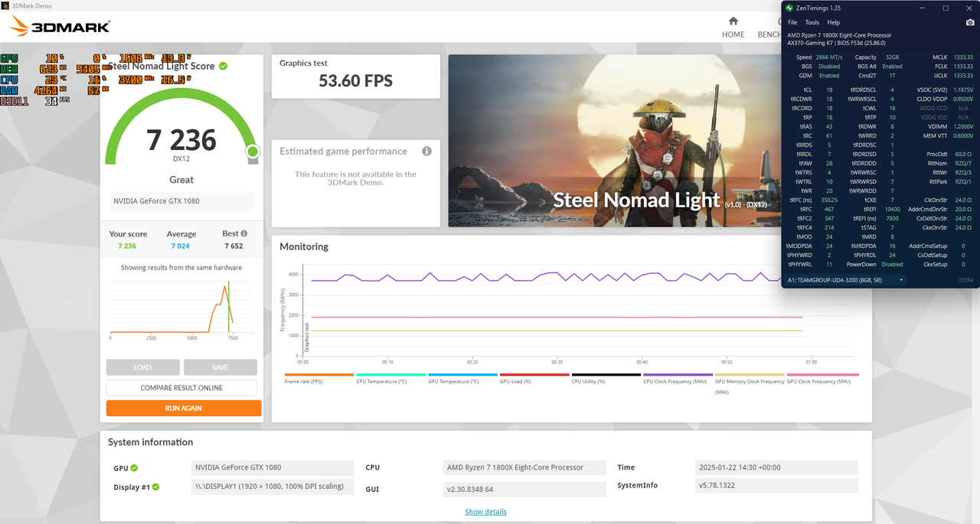This screenshot has height=524, width=980.
Task: Click info icon next to Best score
Action: pos(244,233)
